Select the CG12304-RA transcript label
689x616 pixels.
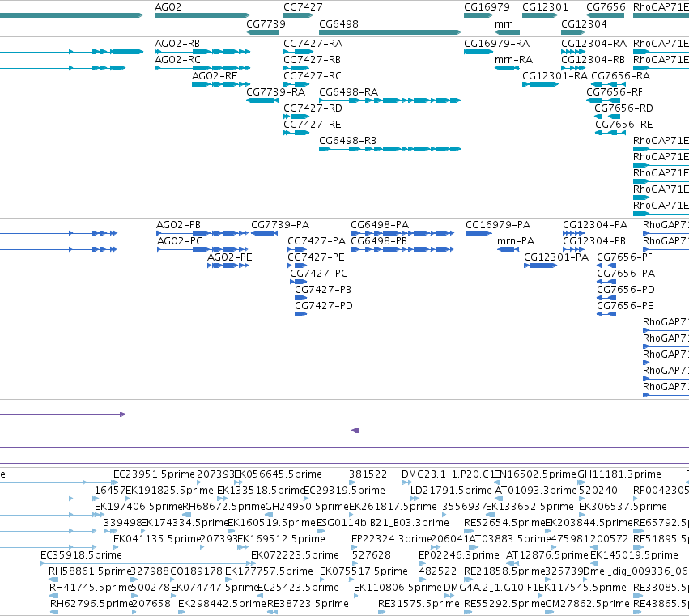[593, 44]
